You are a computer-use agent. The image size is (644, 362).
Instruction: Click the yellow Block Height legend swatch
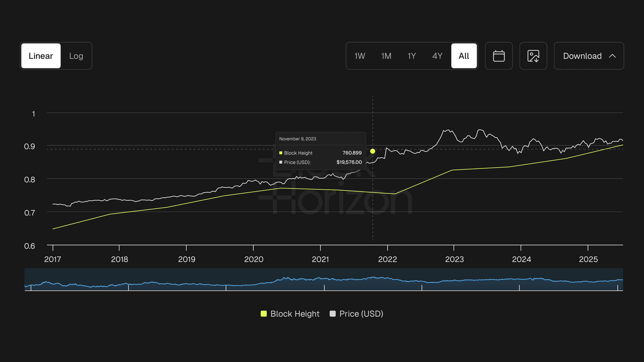click(263, 314)
